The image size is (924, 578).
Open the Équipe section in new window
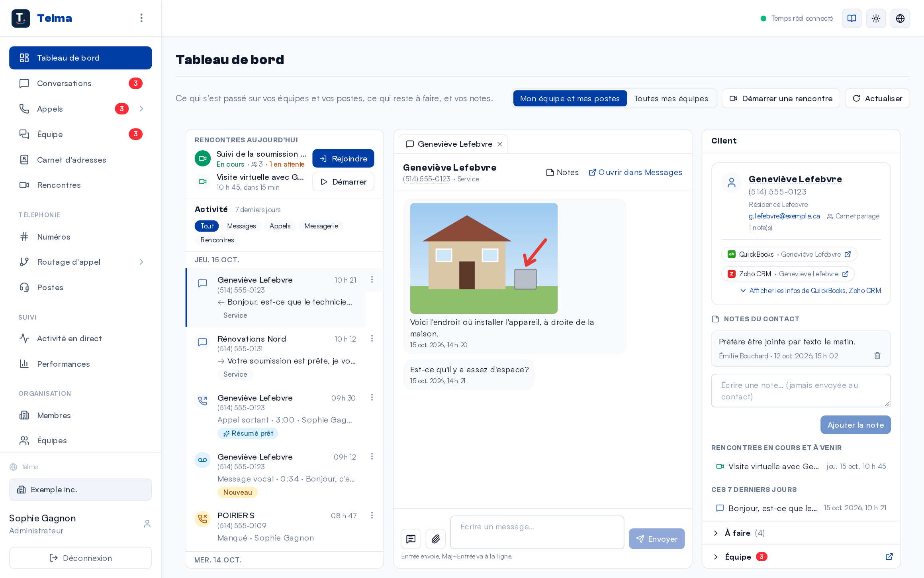tap(889, 557)
